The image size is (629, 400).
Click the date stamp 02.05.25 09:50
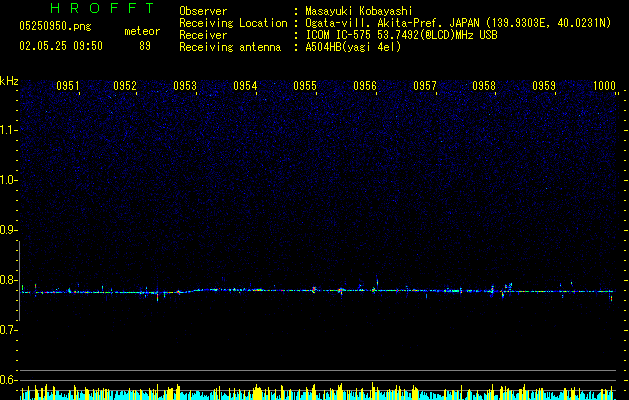tap(61, 46)
